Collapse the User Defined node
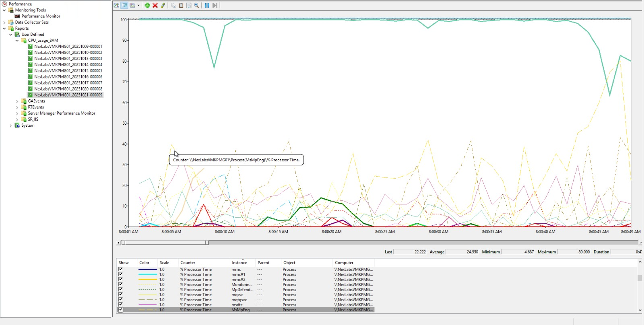The image size is (644, 325). (x=11, y=34)
